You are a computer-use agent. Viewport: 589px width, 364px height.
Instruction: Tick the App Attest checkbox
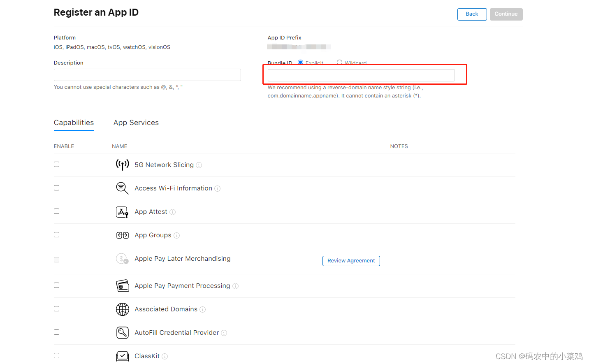(57, 211)
